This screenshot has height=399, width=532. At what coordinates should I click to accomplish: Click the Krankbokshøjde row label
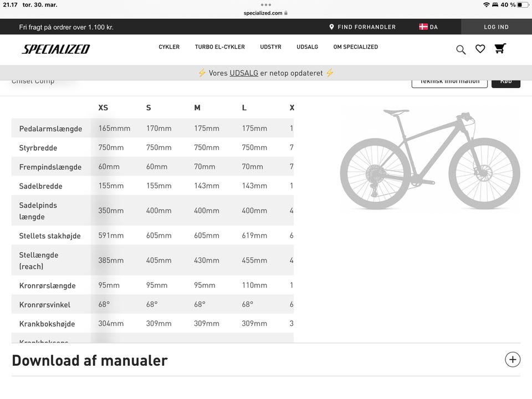[x=47, y=324]
